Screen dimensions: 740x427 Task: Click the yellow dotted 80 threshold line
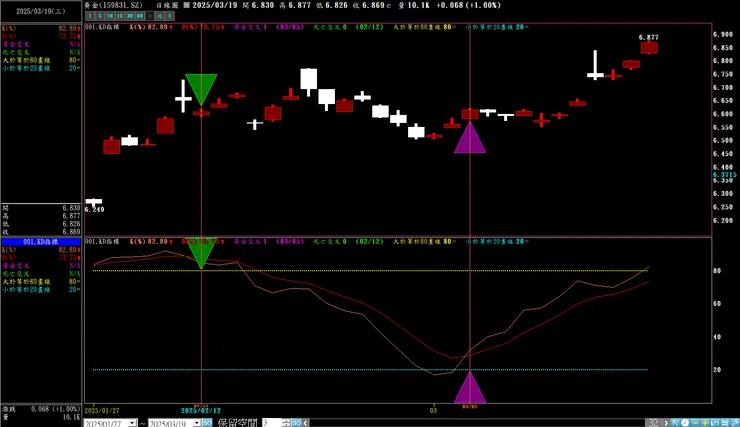point(370,271)
